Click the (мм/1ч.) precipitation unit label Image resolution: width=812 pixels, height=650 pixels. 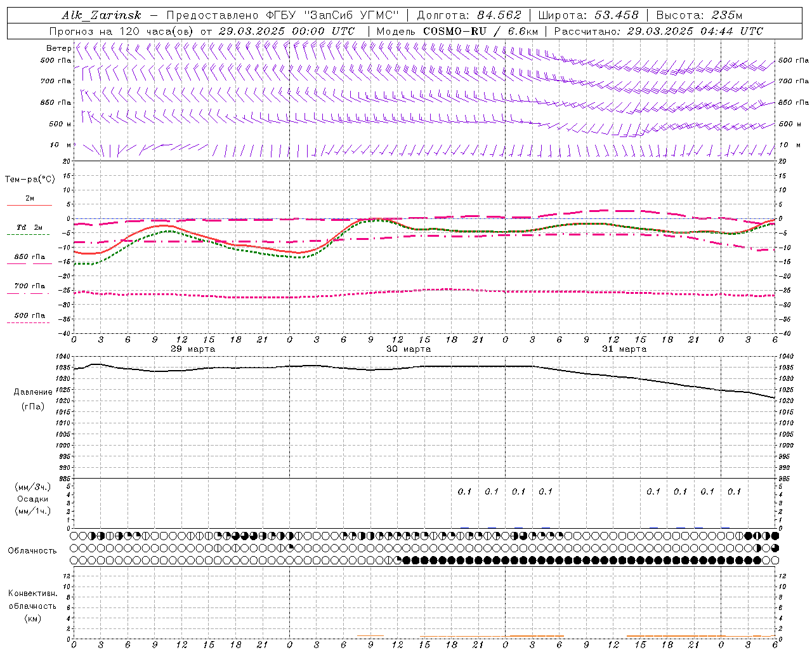click(33, 511)
